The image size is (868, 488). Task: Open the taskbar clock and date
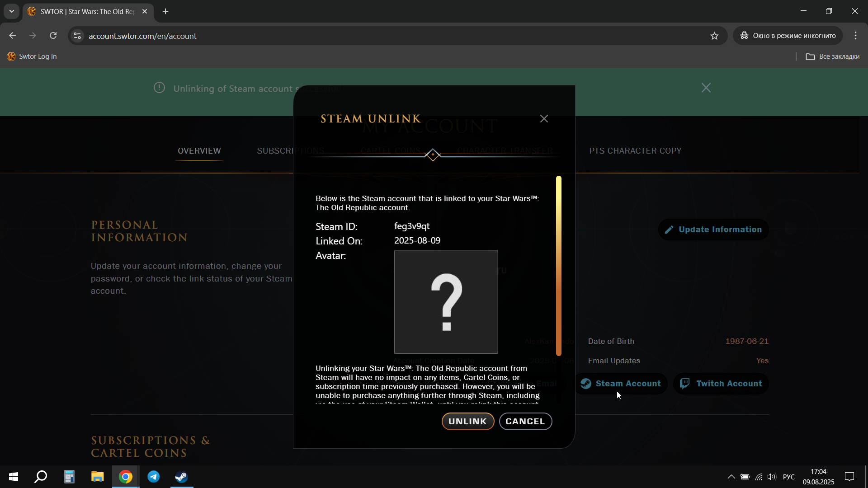coord(818,477)
